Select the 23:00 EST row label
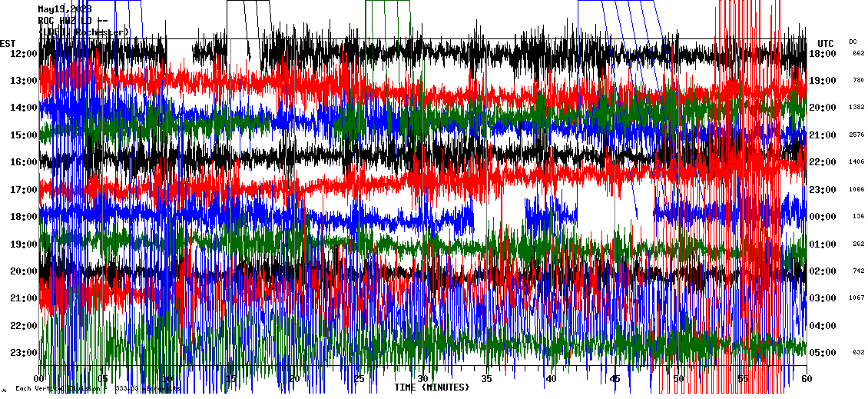Viewport: 868px width, 399px height. (24, 353)
